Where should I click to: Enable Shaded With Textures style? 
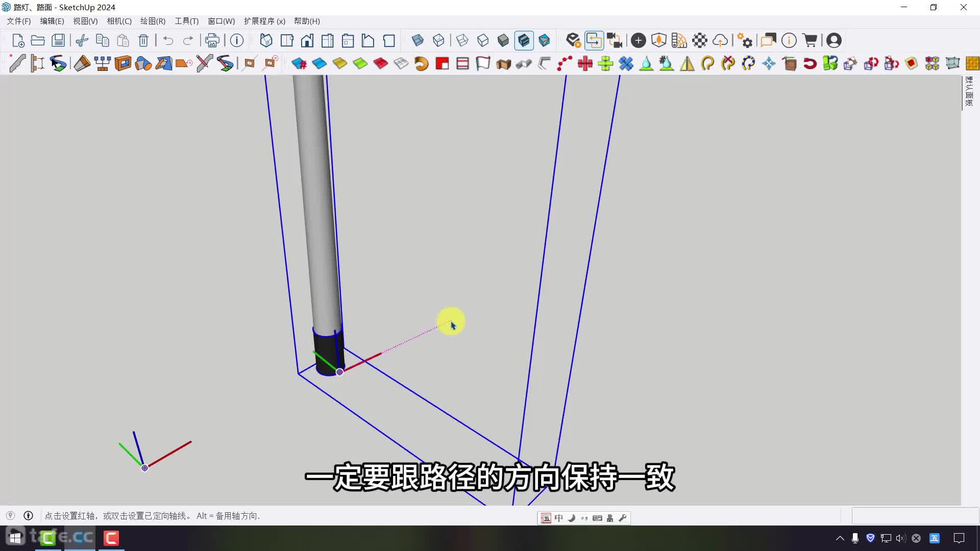pos(524,40)
